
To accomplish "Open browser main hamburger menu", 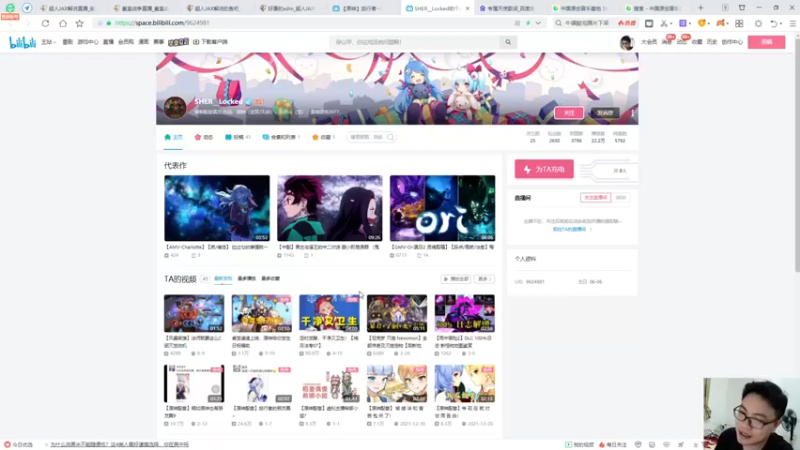I will pyautogui.click(x=792, y=23).
